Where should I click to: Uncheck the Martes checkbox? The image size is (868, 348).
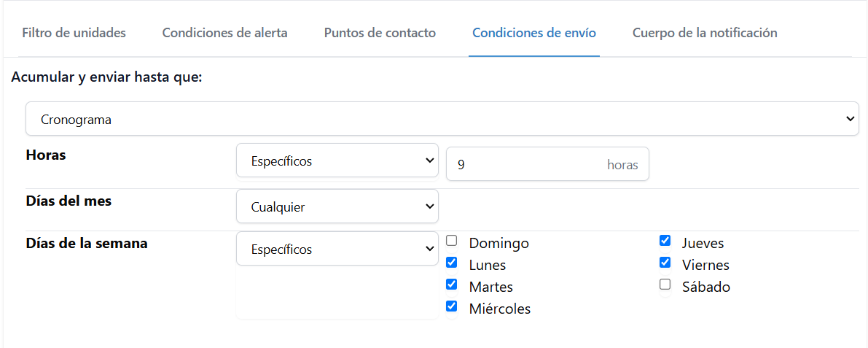point(452,285)
